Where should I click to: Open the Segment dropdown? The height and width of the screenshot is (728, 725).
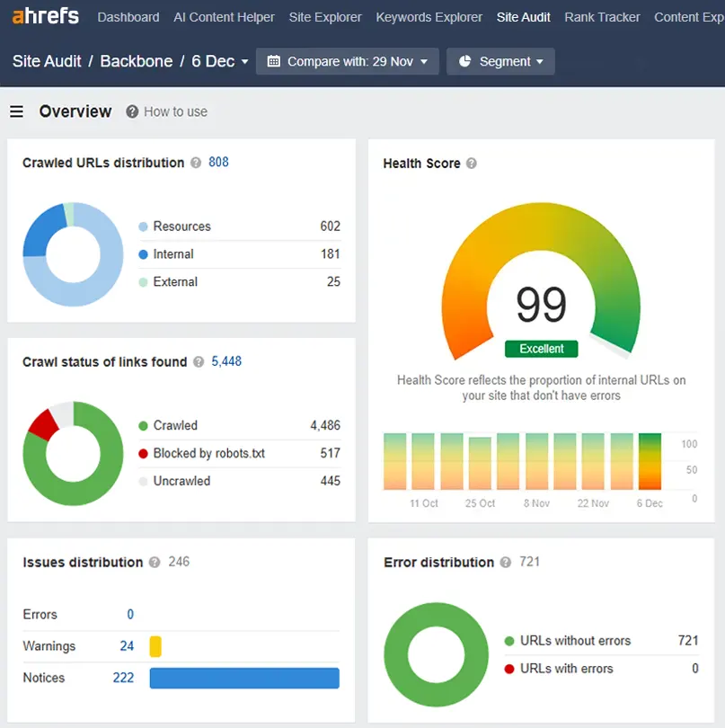click(x=500, y=61)
